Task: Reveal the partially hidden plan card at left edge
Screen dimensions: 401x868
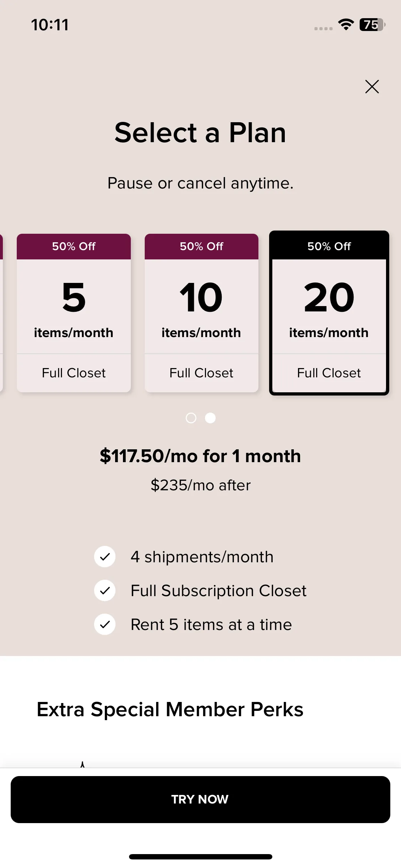Action: coord(1,313)
